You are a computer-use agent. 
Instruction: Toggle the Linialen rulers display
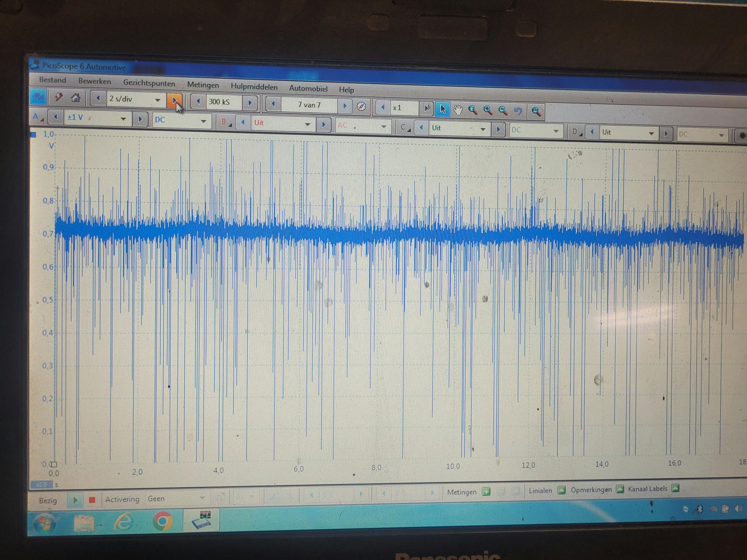click(561, 490)
